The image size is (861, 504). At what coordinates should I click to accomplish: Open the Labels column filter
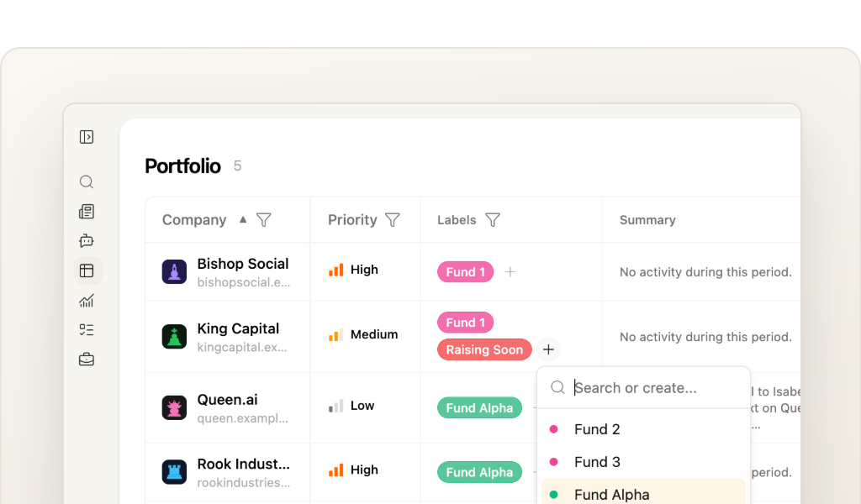(x=493, y=220)
